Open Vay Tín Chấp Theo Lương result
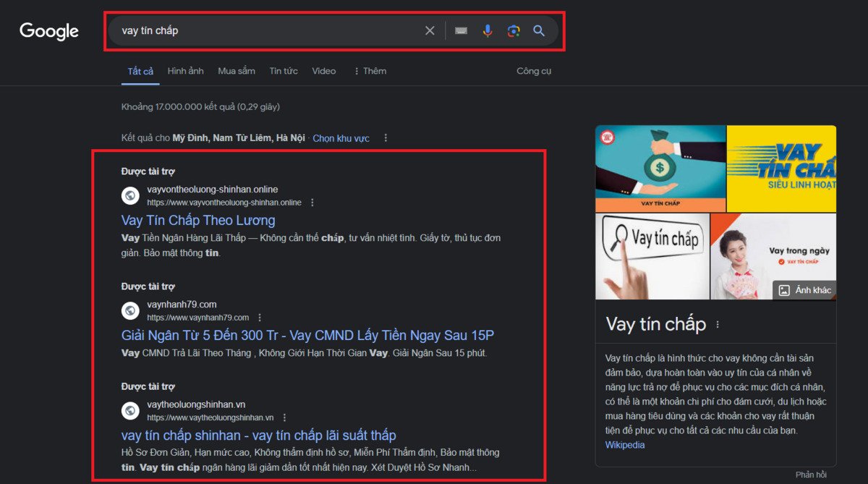Screen dimensions: 868x484 pos(198,220)
